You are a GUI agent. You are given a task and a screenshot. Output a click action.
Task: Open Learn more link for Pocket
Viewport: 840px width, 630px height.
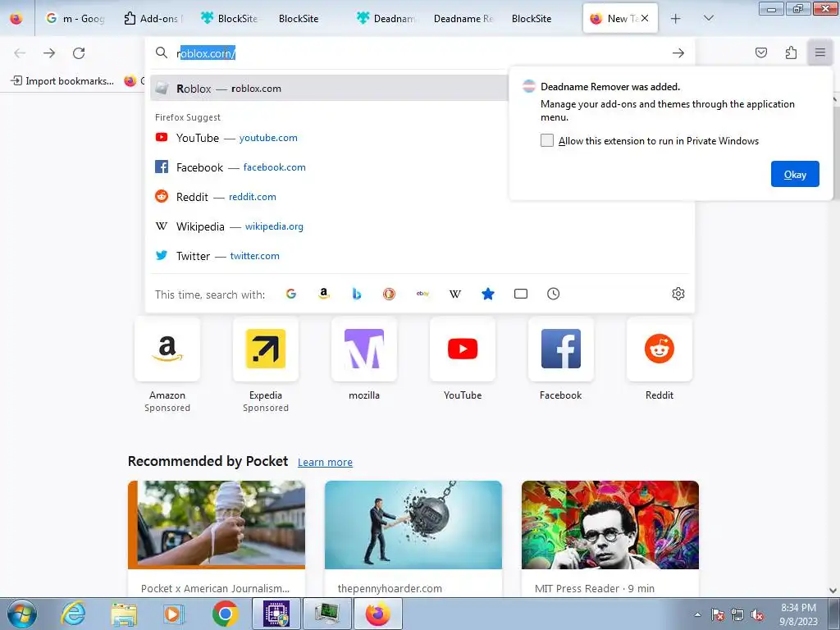tap(325, 462)
